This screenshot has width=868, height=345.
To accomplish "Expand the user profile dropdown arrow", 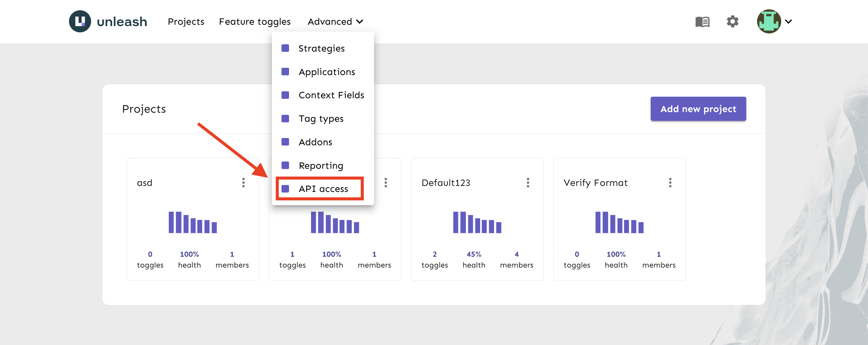I will pos(788,22).
